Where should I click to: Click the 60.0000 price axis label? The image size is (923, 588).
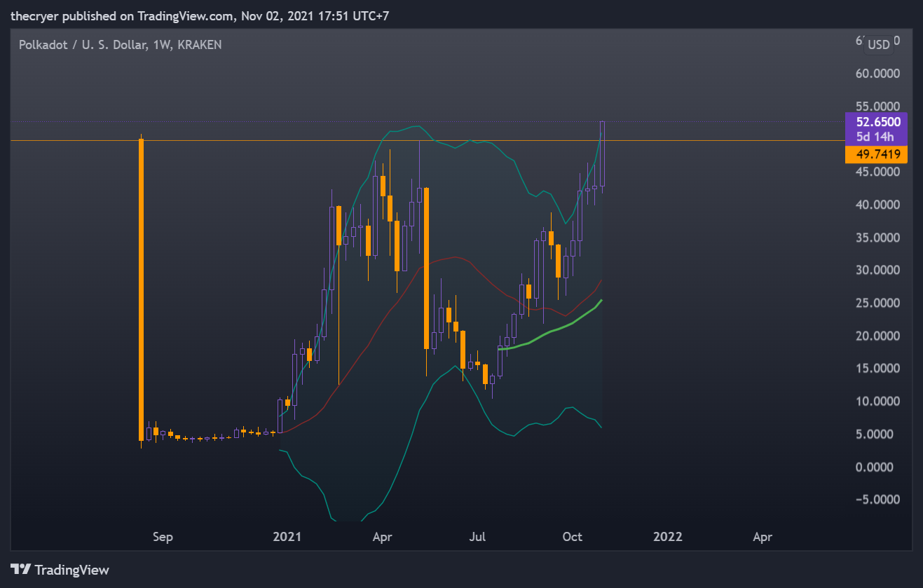877,74
